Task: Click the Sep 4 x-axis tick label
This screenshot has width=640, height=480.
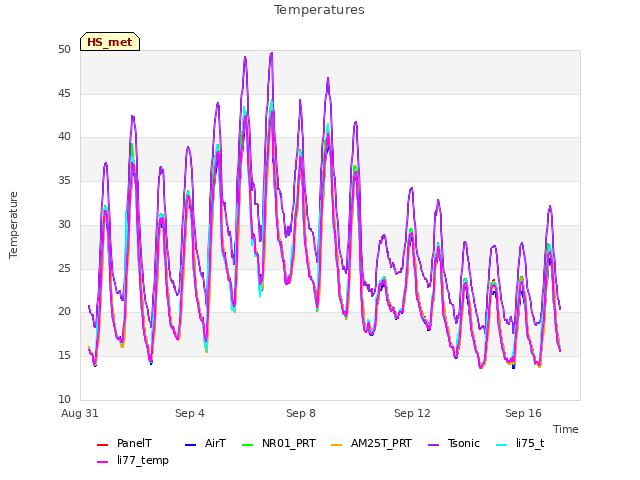Action: [190, 413]
